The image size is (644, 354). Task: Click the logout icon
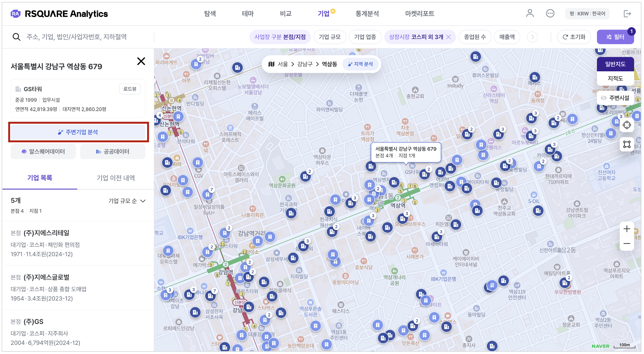[x=627, y=14]
